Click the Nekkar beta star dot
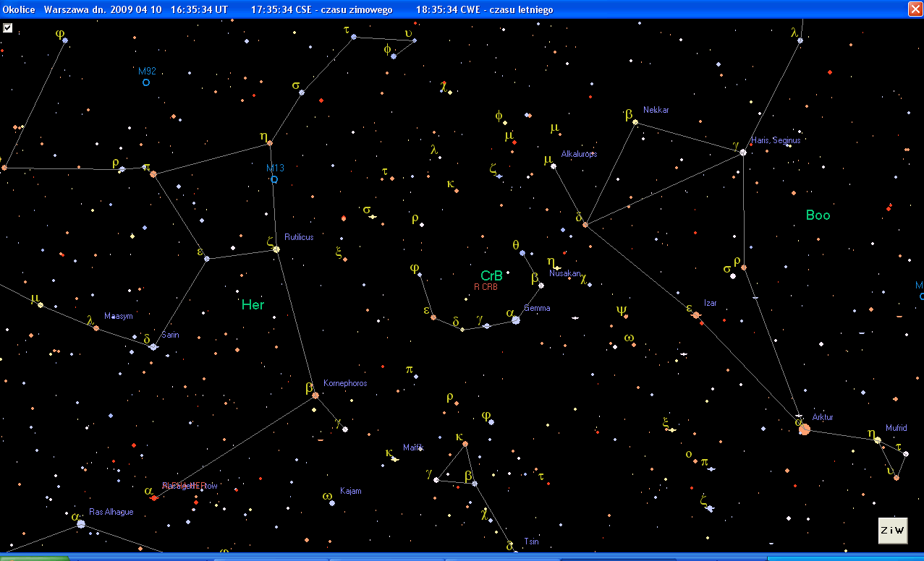This screenshot has width=924, height=561. (x=635, y=123)
